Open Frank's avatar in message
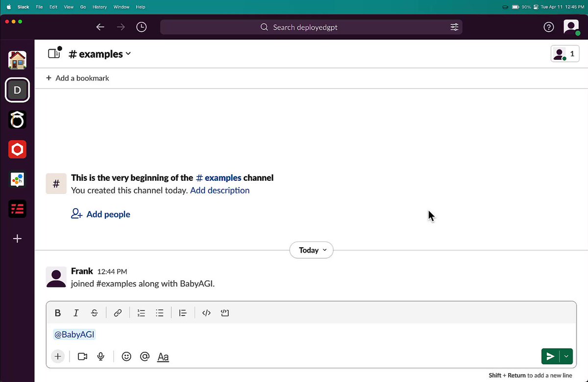 [x=56, y=277]
